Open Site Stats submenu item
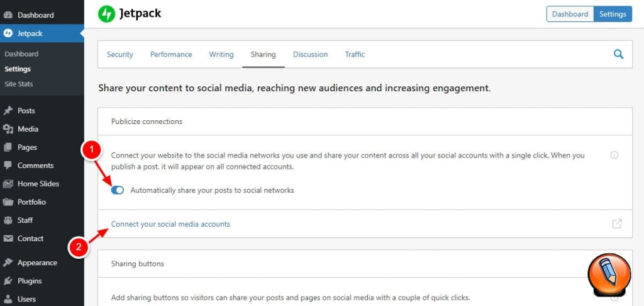 (19, 84)
